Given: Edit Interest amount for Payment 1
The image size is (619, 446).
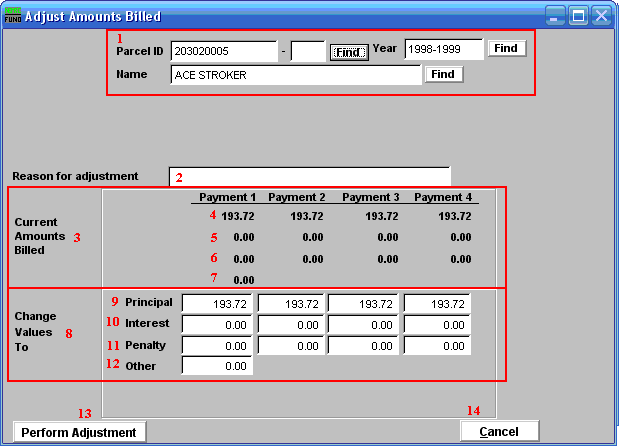Looking at the screenshot, I should coord(217,324).
